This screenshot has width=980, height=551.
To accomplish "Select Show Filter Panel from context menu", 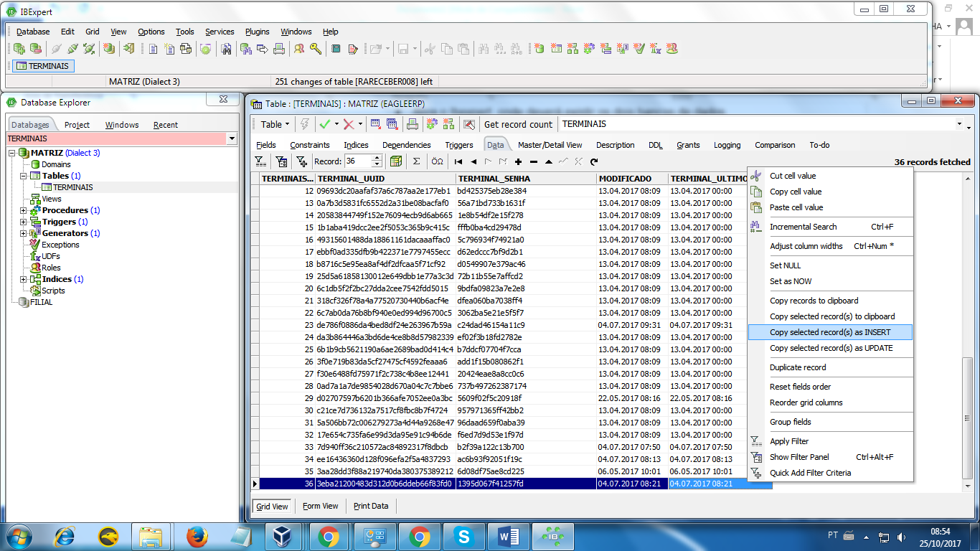I will click(830, 457).
